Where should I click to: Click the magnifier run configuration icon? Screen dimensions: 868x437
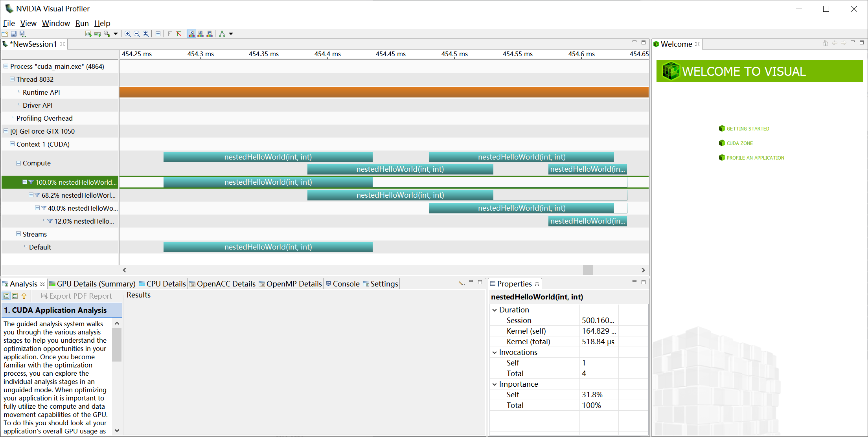pos(107,34)
